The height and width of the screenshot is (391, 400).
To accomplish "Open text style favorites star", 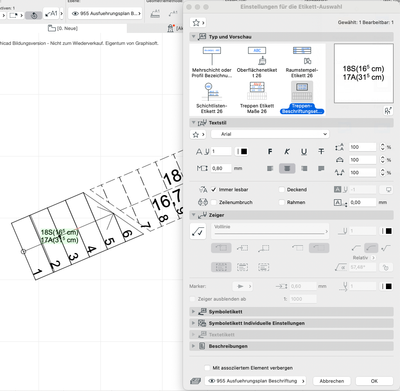I will (198, 135).
